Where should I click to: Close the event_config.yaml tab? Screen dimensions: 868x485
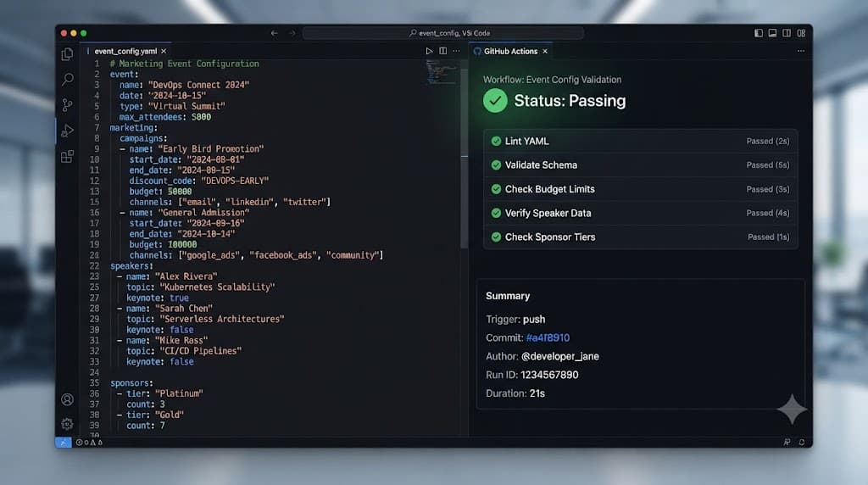[x=164, y=51]
